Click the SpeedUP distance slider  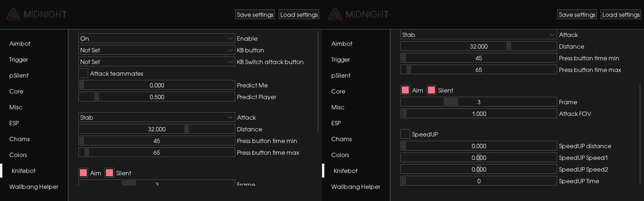pyautogui.click(x=478, y=146)
